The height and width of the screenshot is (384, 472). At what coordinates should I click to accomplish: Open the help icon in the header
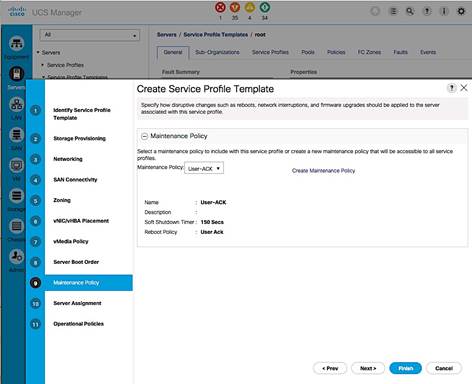427,12
